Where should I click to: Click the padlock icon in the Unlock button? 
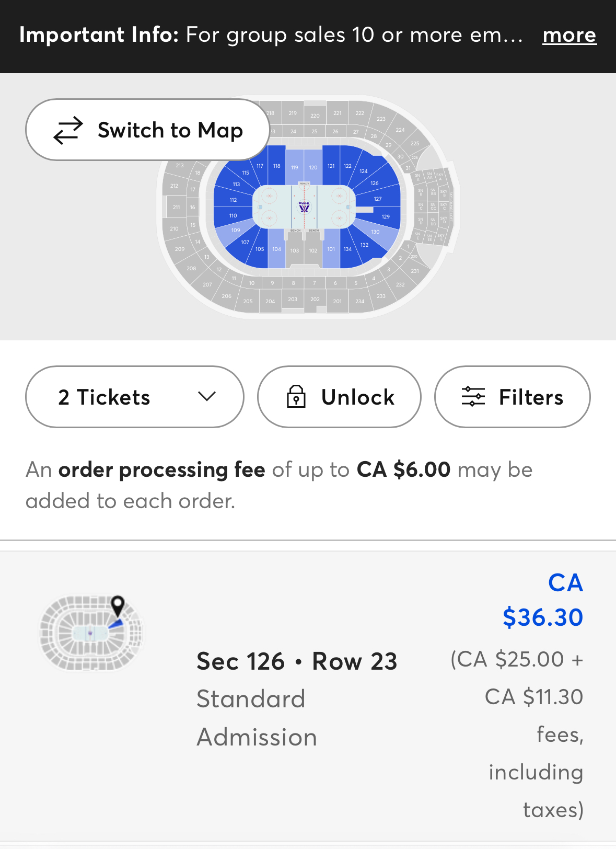[x=296, y=397]
